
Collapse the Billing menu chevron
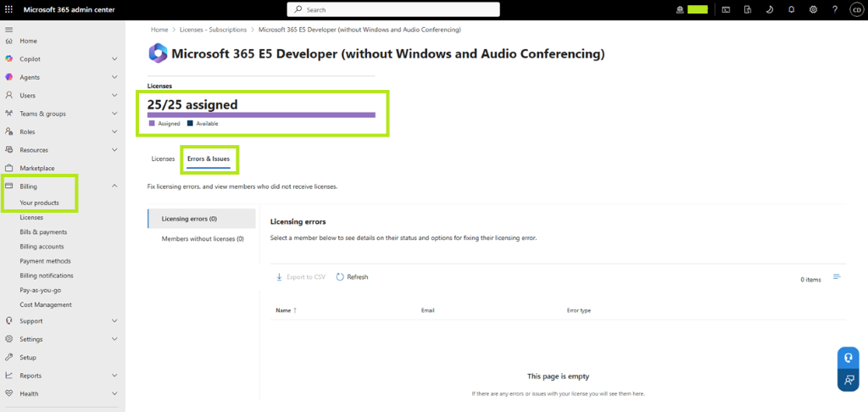coord(114,186)
